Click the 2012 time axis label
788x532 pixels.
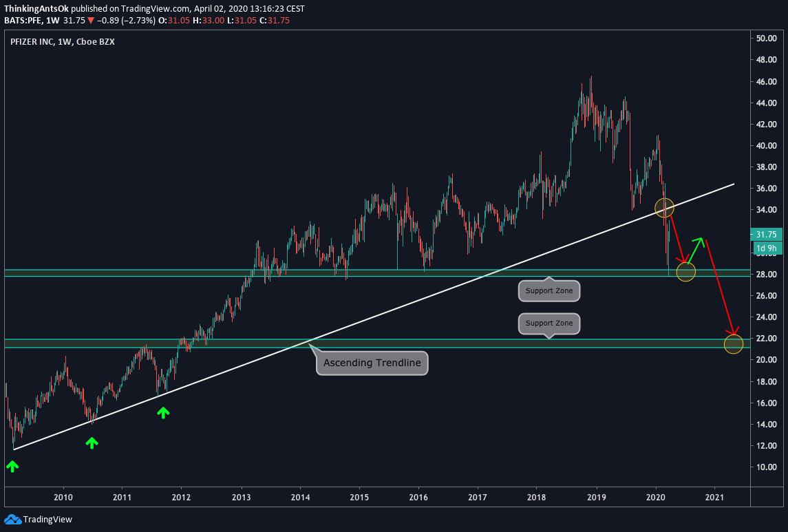181,498
